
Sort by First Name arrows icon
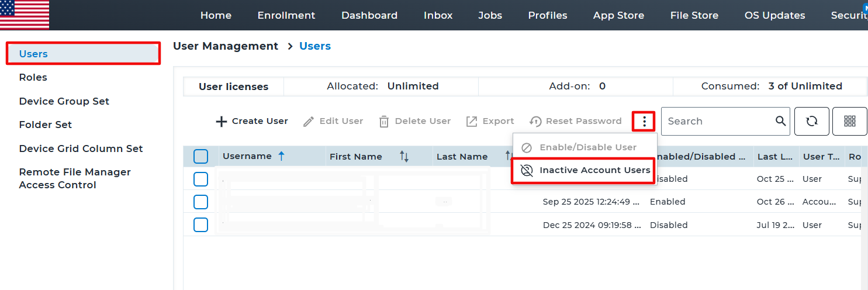click(x=404, y=156)
